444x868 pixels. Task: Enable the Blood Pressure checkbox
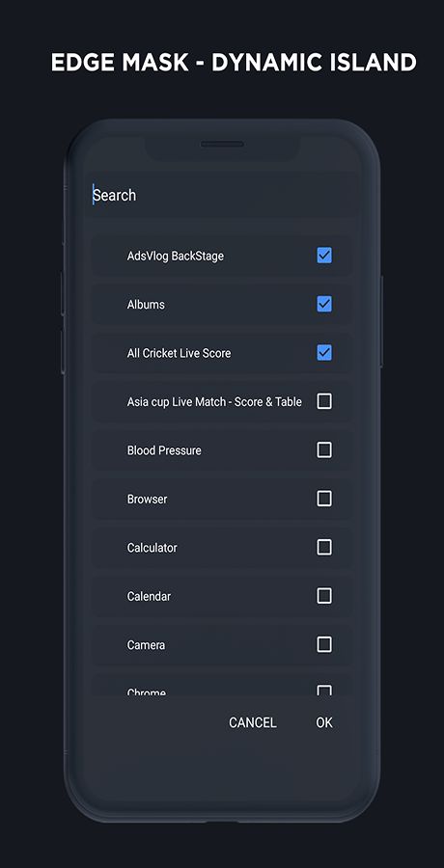tap(324, 450)
